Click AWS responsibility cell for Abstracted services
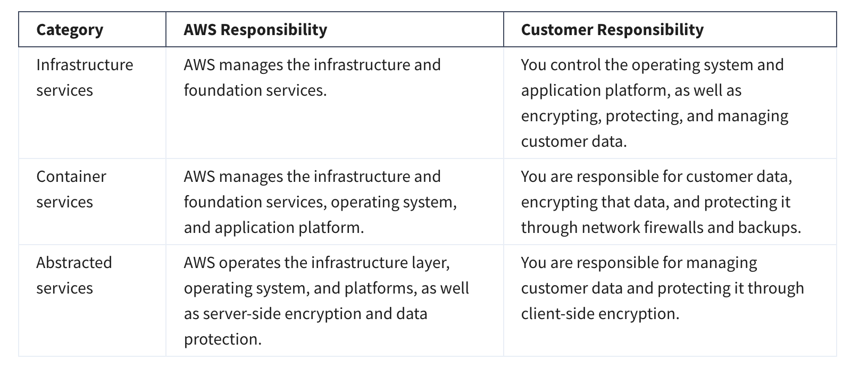This screenshot has width=868, height=368. coord(326,301)
